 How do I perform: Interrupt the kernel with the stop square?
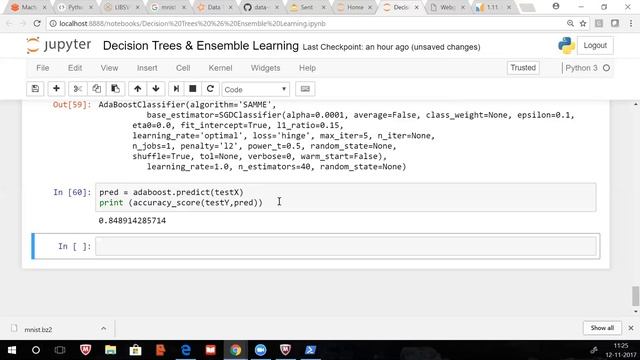pyautogui.click(x=193, y=89)
